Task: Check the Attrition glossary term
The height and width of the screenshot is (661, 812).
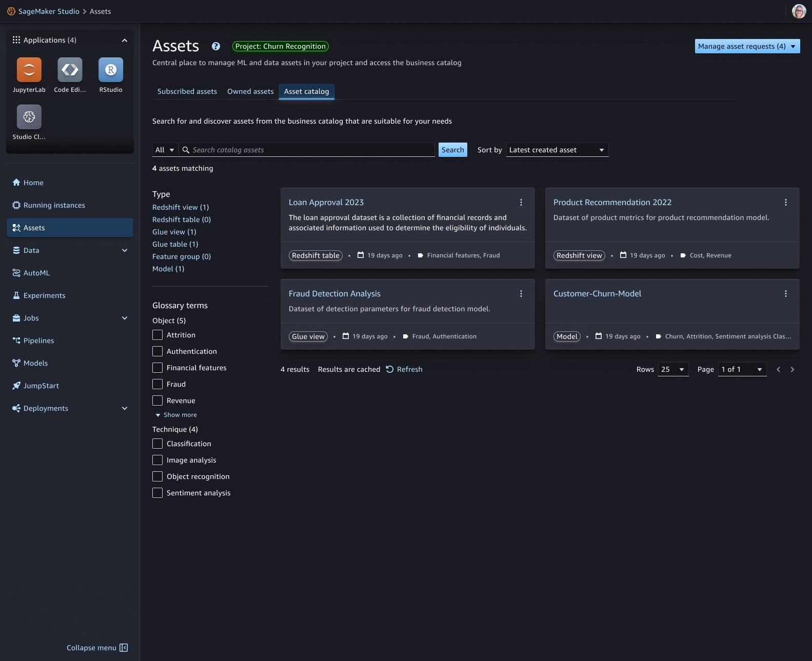Action: point(157,335)
